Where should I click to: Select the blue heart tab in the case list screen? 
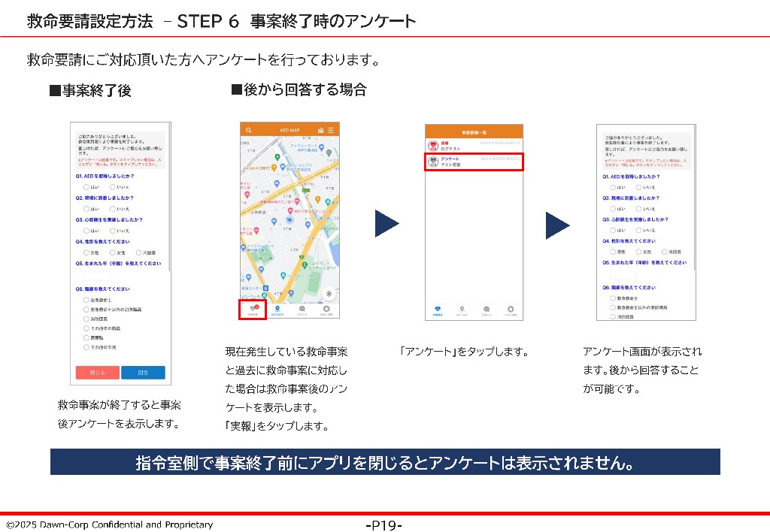437,310
